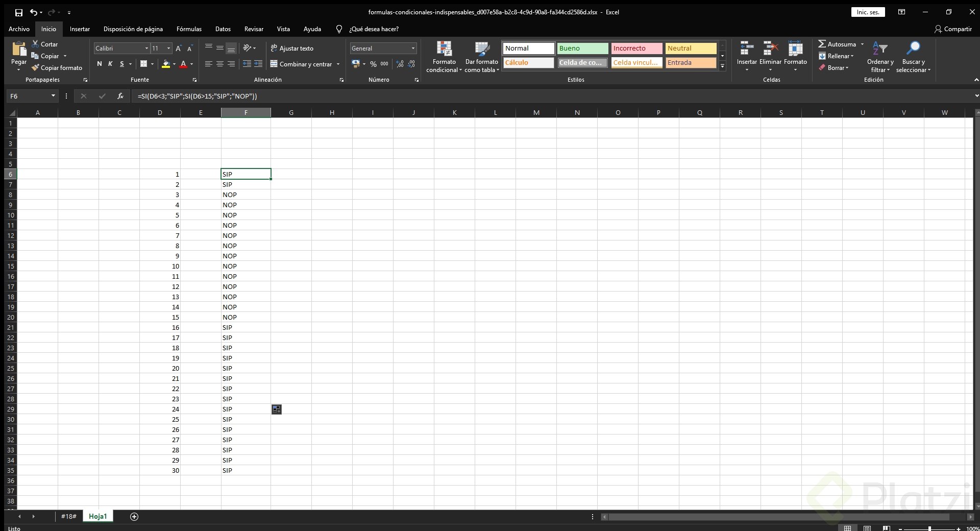This screenshot has width=980, height=531.
Task: Click the Compartir button
Action: point(953,29)
